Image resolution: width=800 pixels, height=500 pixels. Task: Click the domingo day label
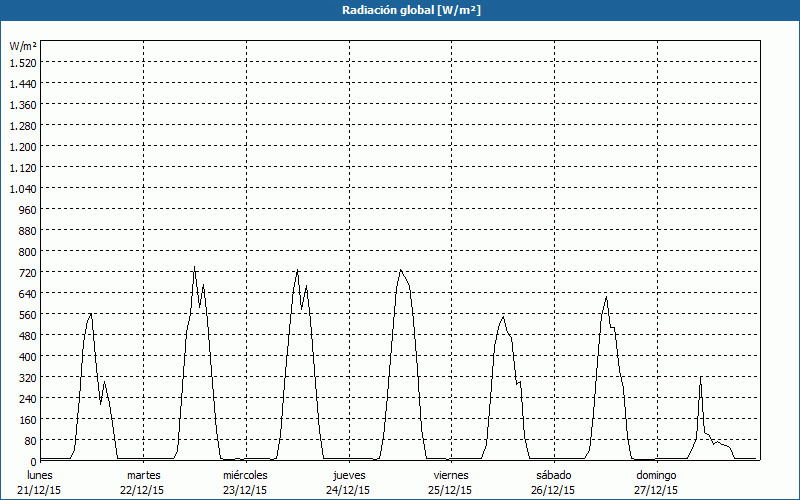pos(656,474)
